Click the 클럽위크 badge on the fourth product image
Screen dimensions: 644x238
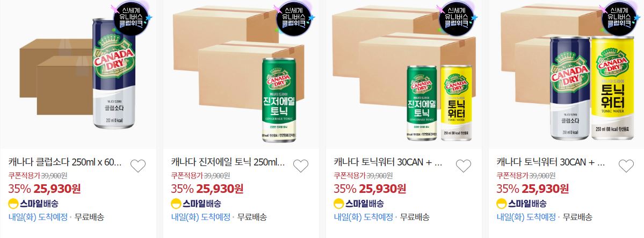pos(619,18)
